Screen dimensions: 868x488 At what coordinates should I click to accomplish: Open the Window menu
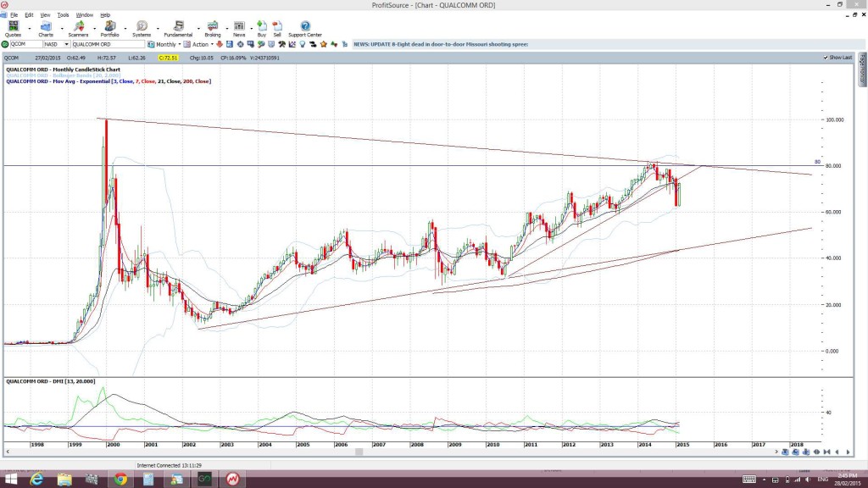[x=84, y=15]
